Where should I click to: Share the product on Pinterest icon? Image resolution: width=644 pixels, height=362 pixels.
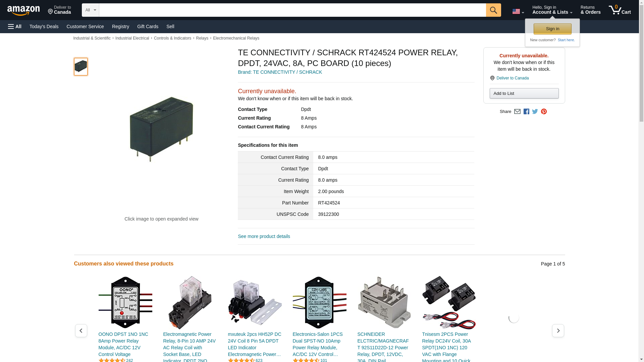point(544,112)
